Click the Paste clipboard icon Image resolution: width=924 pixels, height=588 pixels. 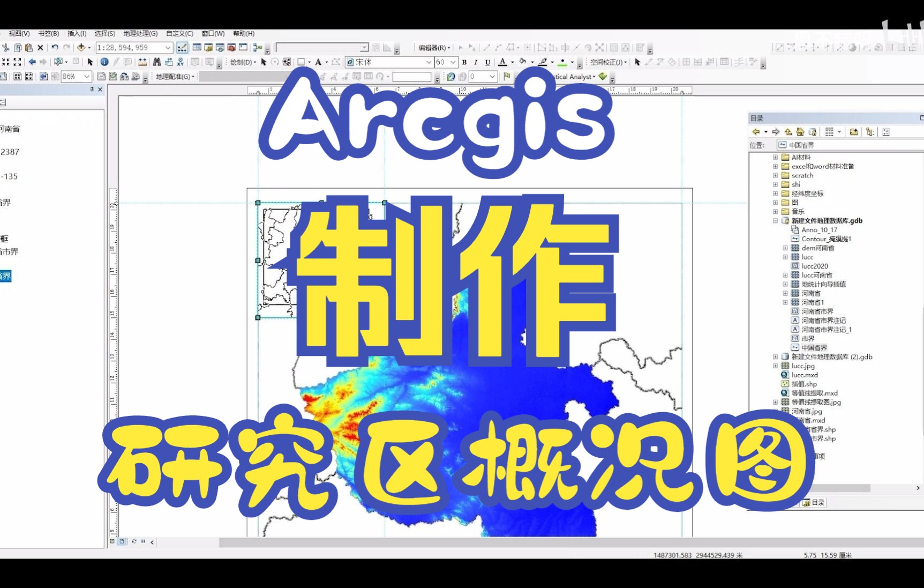29,48
